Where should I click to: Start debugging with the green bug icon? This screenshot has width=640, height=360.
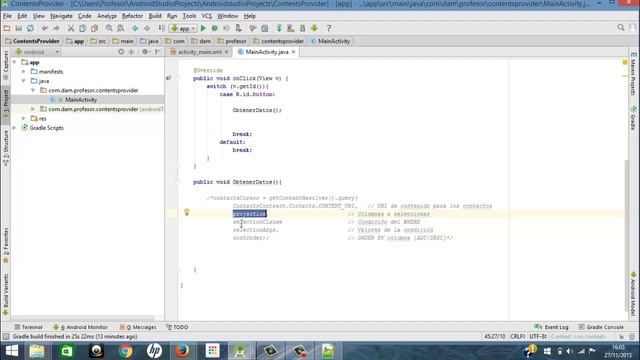[x=215, y=28]
